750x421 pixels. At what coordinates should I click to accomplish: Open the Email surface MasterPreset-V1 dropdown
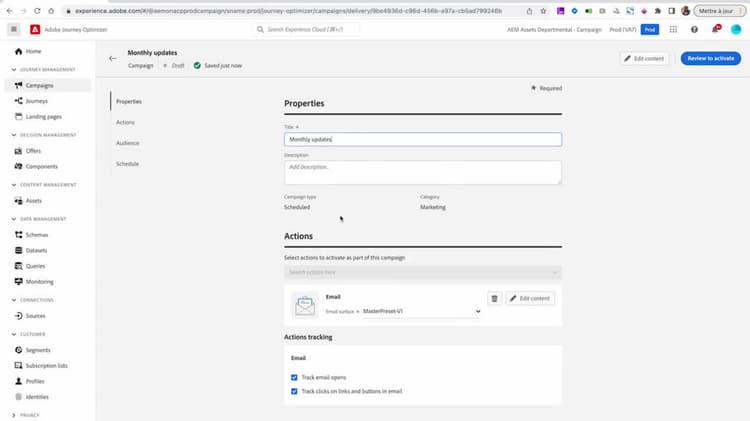421,311
